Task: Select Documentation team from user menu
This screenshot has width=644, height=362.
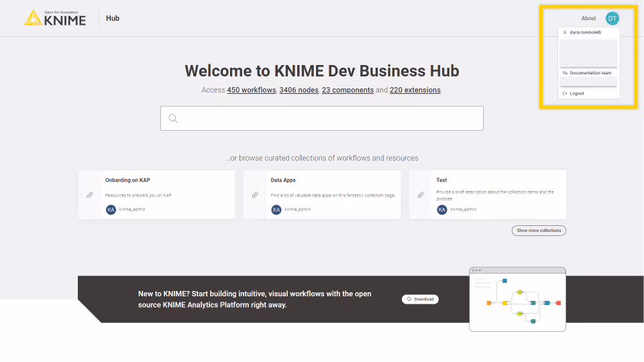Action: click(x=590, y=72)
